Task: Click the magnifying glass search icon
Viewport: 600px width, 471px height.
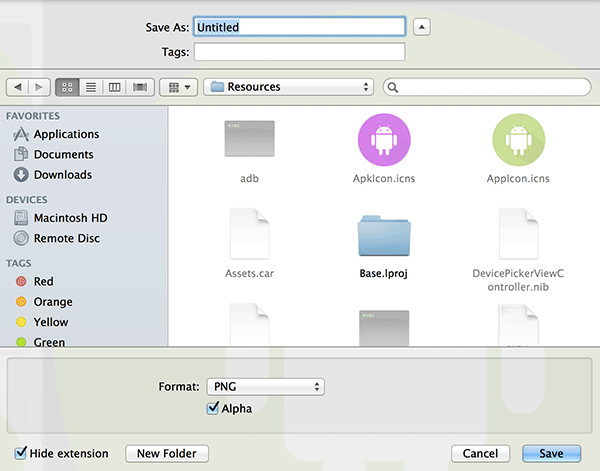Action: [x=393, y=88]
